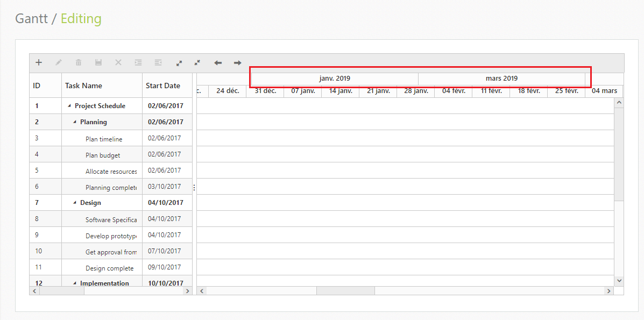
Task: Click the previous time span arrow
Action: (x=217, y=63)
